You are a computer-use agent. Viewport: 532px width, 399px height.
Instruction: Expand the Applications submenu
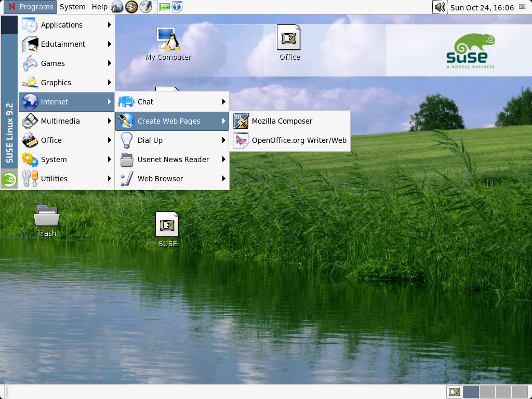[x=66, y=25]
